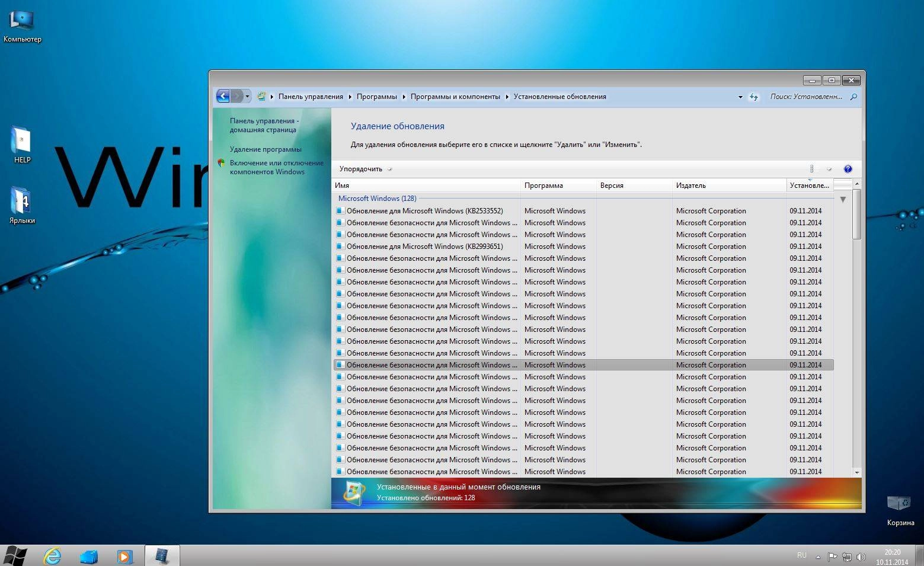Open Включение или отключение компонентов Windows

(276, 167)
